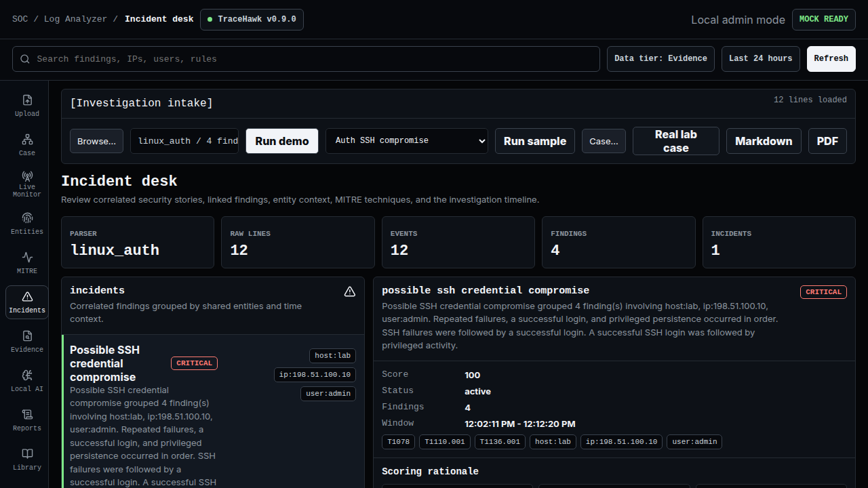Open the MITRE sidebar item

[27, 262]
